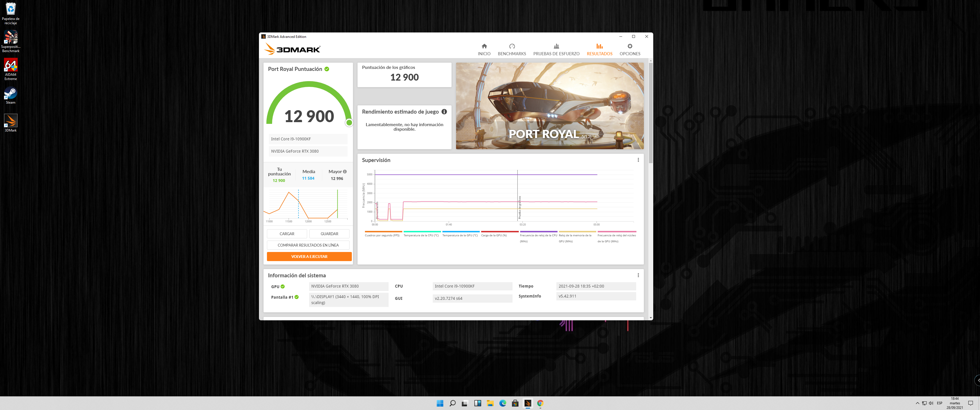
Task: Switch to PRUEBAS DE ESFUERZO tab
Action: click(556, 50)
